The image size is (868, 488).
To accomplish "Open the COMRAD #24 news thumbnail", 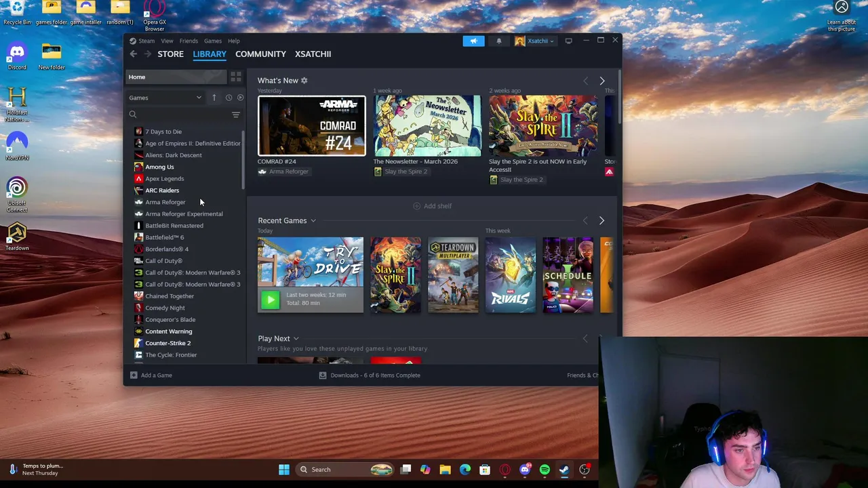I will pyautogui.click(x=311, y=126).
